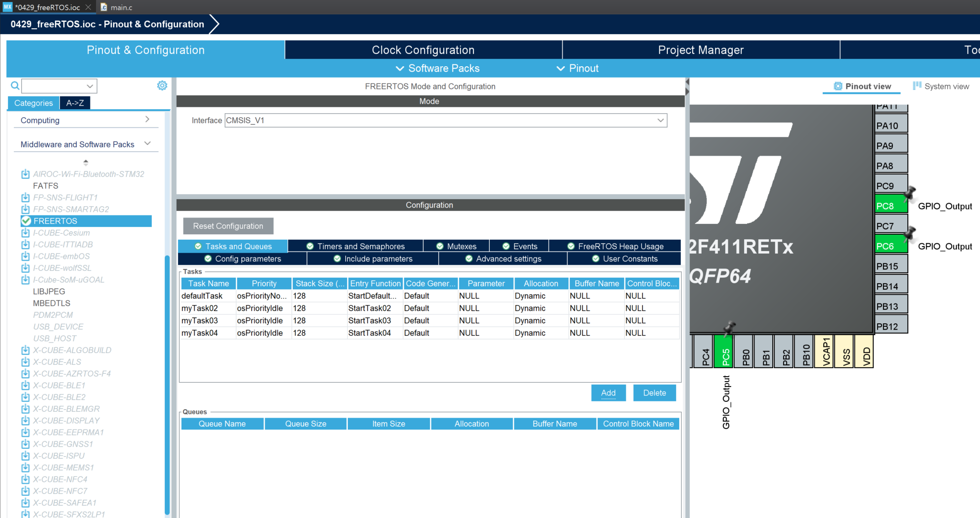Open the Mutexes tab
This screenshot has width=980, height=518.
pyautogui.click(x=456, y=246)
